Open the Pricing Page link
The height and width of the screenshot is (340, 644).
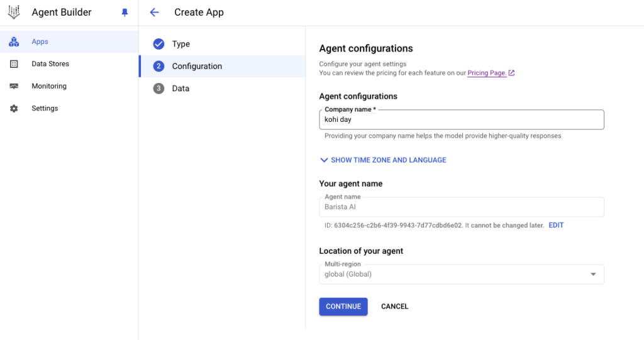(x=487, y=73)
